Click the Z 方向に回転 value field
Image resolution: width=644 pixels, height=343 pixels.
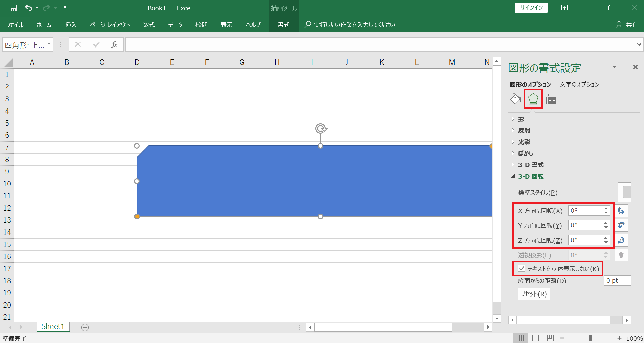(585, 240)
